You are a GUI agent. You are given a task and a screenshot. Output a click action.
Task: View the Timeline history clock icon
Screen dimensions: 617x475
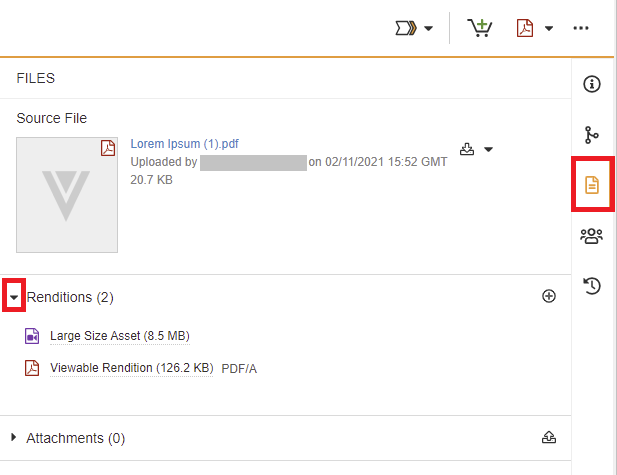point(591,287)
